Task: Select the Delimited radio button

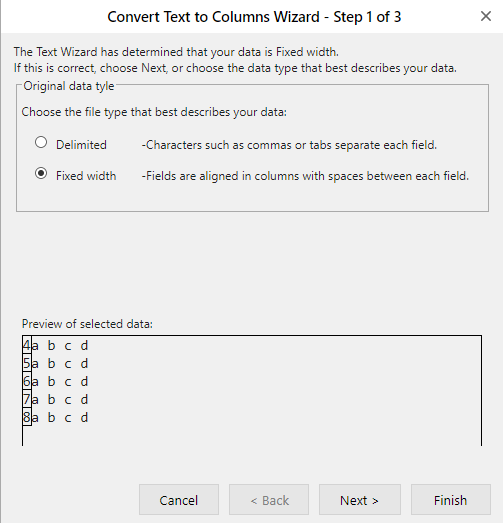Action: (x=41, y=142)
